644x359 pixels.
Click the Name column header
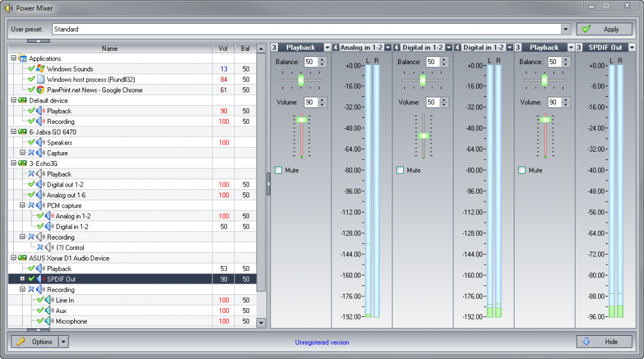(x=109, y=48)
